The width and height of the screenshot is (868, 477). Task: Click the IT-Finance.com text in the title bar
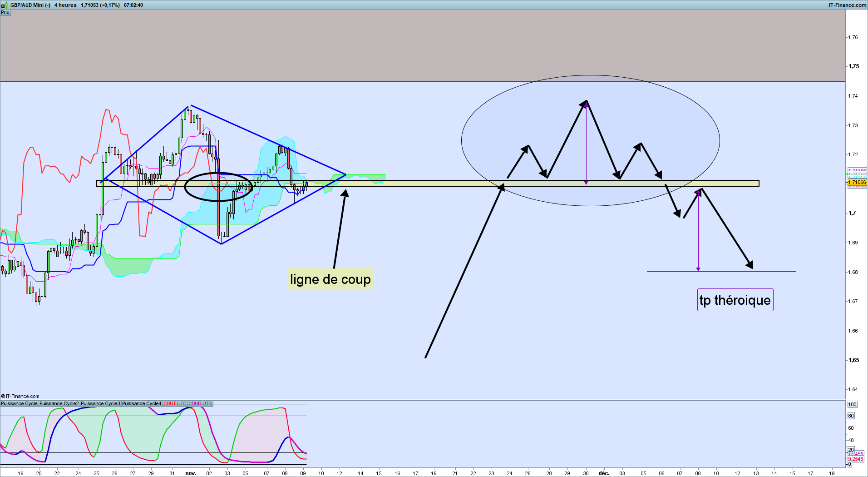[x=847, y=5]
